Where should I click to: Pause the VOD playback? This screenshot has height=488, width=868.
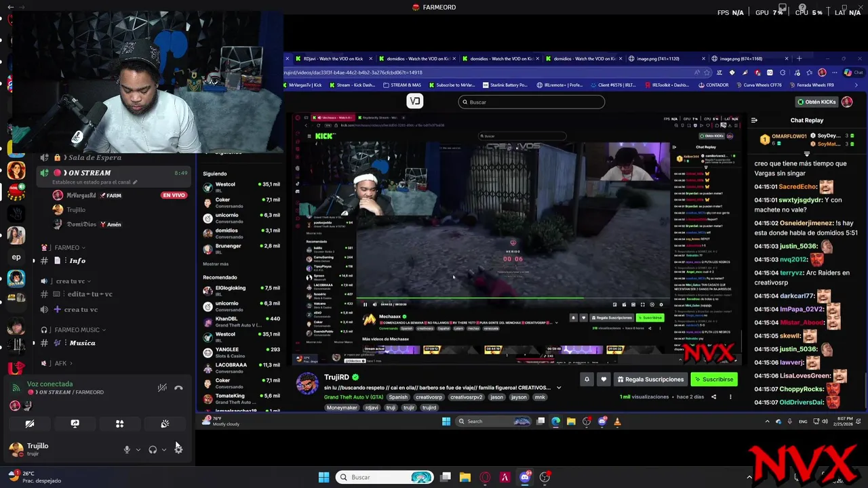pyautogui.click(x=365, y=304)
